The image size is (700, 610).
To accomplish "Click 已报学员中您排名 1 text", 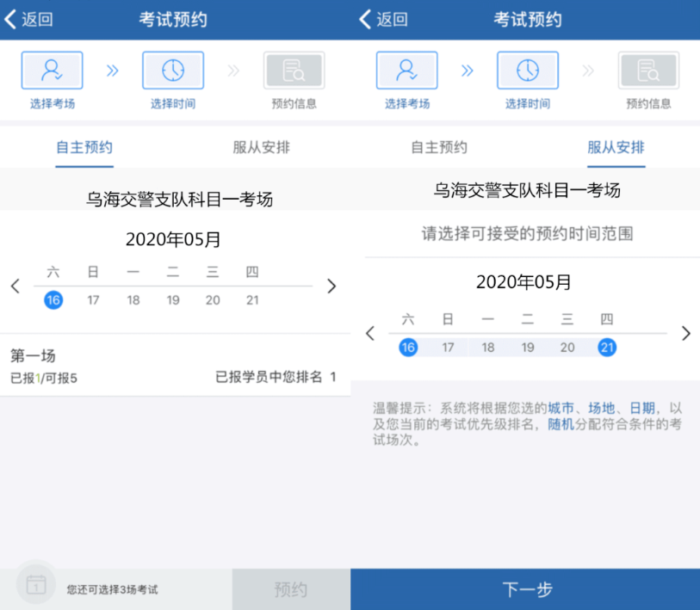I will tap(276, 377).
